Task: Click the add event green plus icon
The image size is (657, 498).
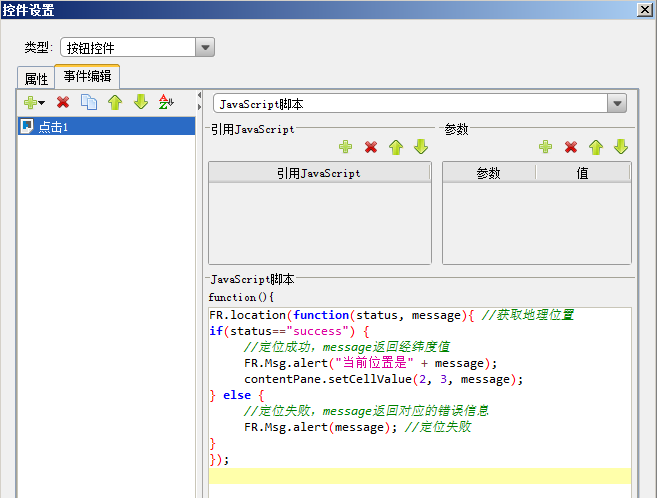Action: [31, 102]
